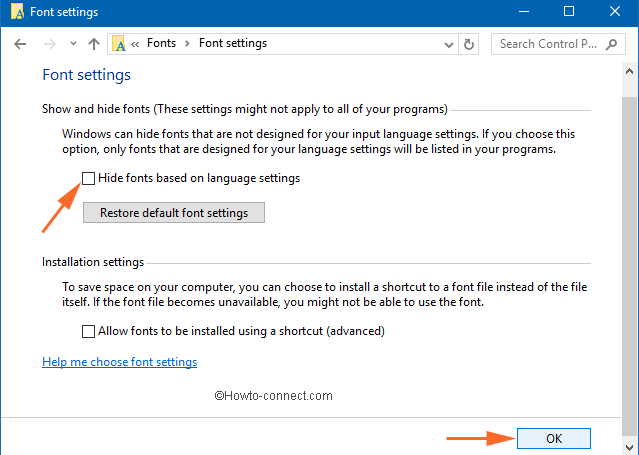The width and height of the screenshot is (639, 455).
Task: Click the scrollbar up arrow
Action: pos(629,71)
